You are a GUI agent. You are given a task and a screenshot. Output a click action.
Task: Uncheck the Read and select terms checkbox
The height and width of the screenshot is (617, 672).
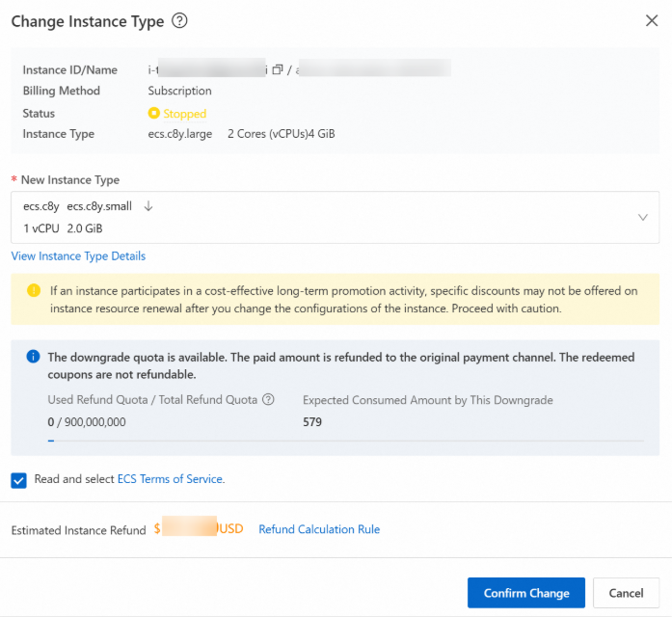point(19,479)
